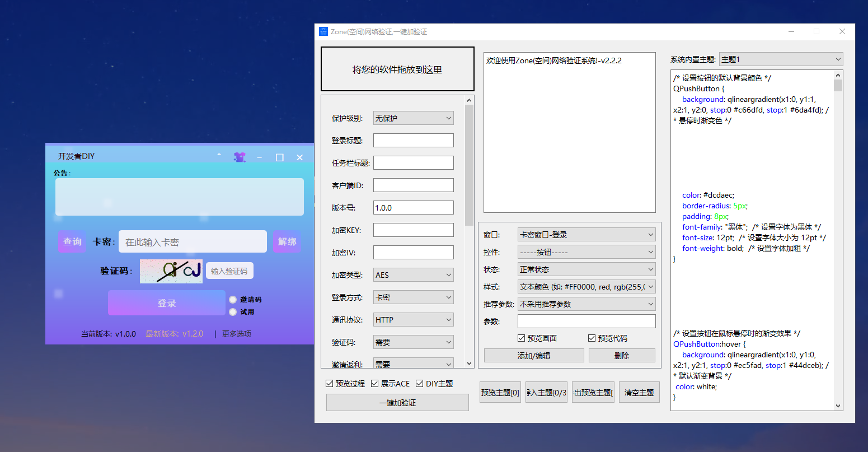Click the settings form scrollbar up arrow
The height and width of the screenshot is (452, 868).
coord(469,100)
